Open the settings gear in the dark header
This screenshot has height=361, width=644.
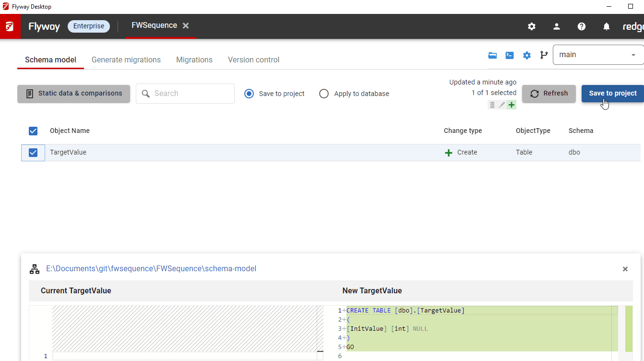point(532,26)
